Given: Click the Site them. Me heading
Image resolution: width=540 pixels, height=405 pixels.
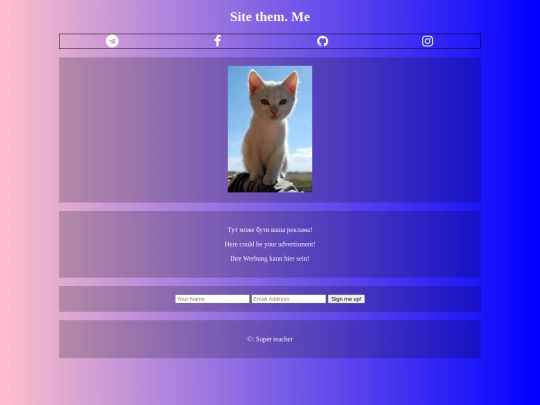Looking at the screenshot, I should (x=270, y=17).
